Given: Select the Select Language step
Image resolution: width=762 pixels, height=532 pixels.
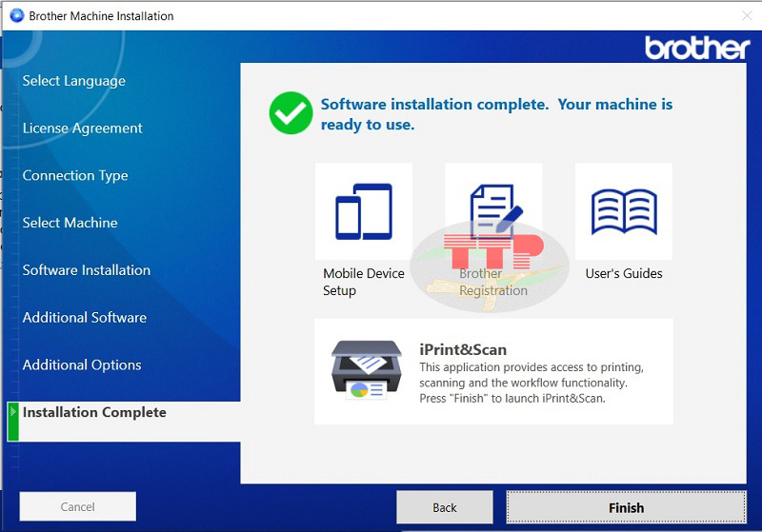Looking at the screenshot, I should click(x=74, y=81).
